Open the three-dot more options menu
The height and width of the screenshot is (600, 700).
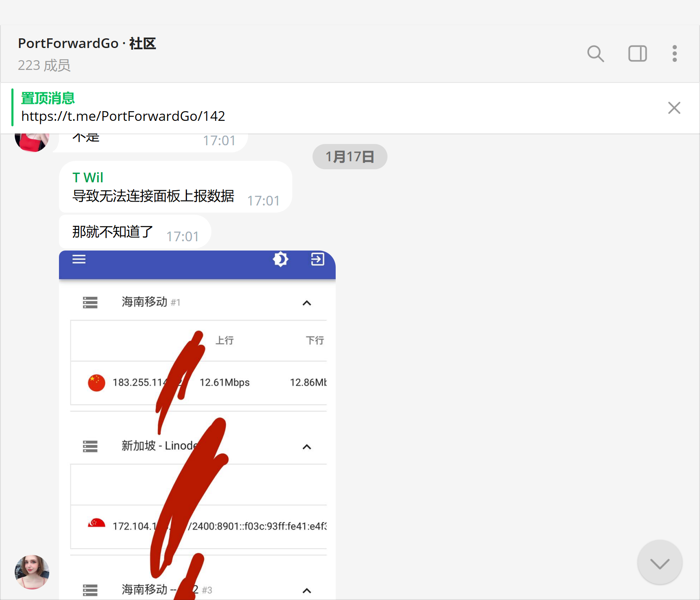click(x=674, y=53)
